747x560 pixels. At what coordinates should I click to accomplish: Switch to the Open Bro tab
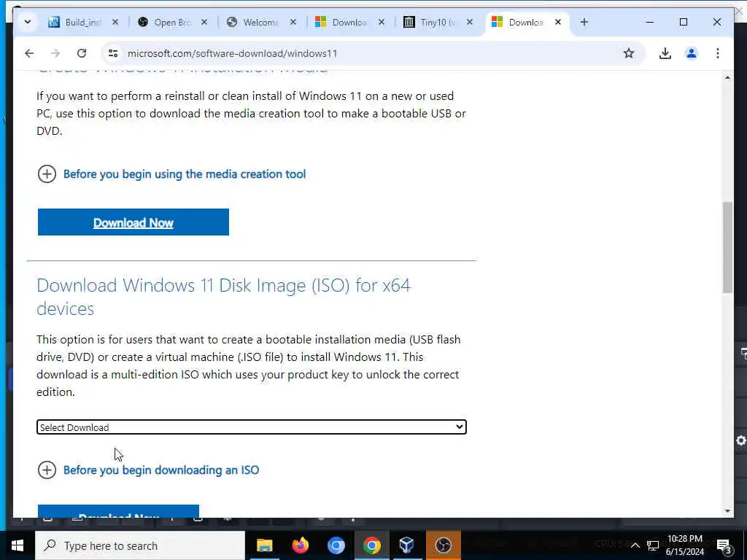coord(166,23)
